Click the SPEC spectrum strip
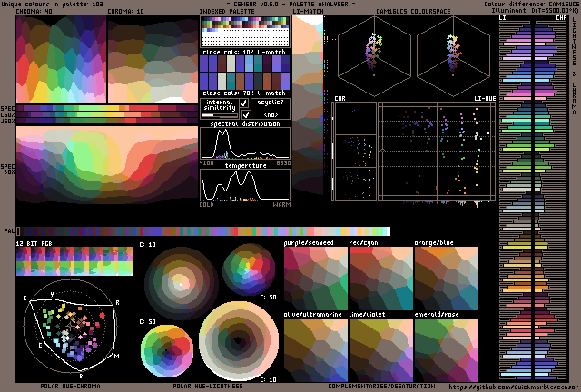 (x=107, y=108)
